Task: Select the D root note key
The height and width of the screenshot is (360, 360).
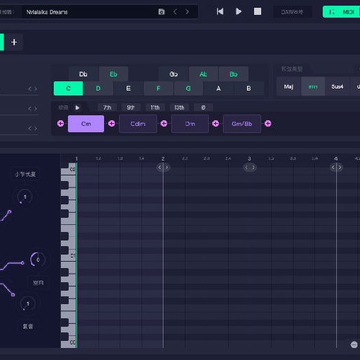Action: [x=98, y=88]
